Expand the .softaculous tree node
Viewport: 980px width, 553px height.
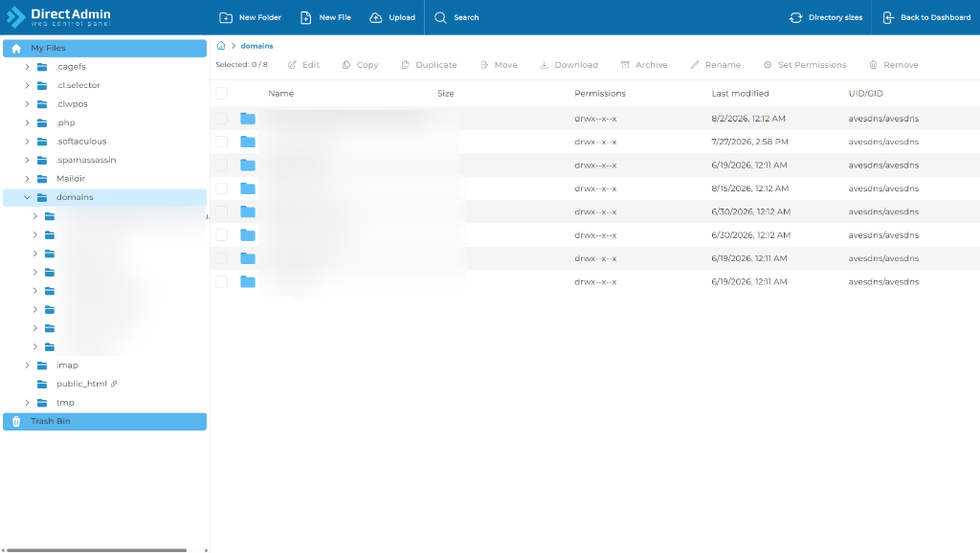tap(27, 142)
